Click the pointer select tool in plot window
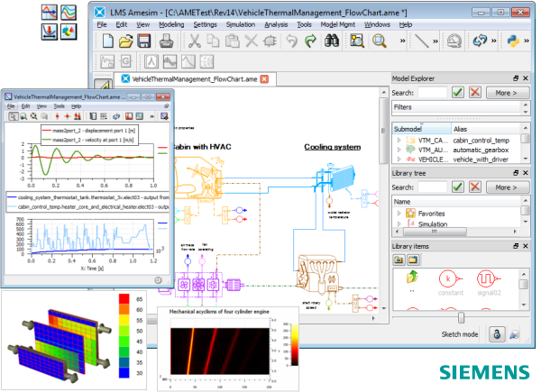Screen dimensions: 541x392 (13, 116)
